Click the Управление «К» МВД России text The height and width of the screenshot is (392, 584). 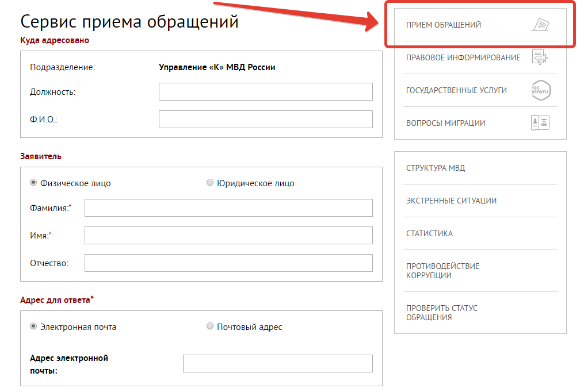click(217, 67)
